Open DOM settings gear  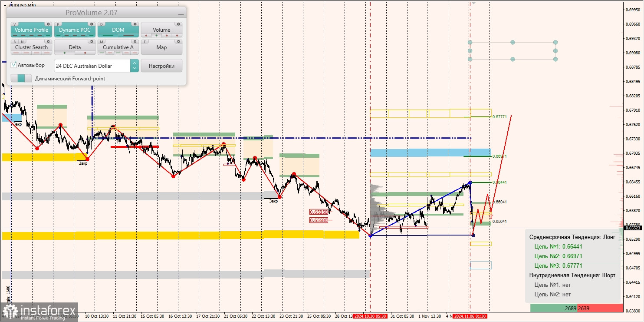[135, 24]
